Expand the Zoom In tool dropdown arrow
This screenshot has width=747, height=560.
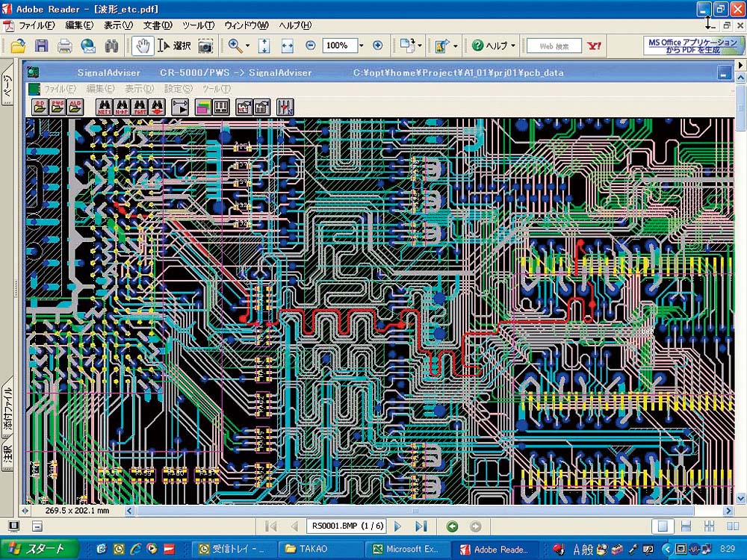pos(248,46)
